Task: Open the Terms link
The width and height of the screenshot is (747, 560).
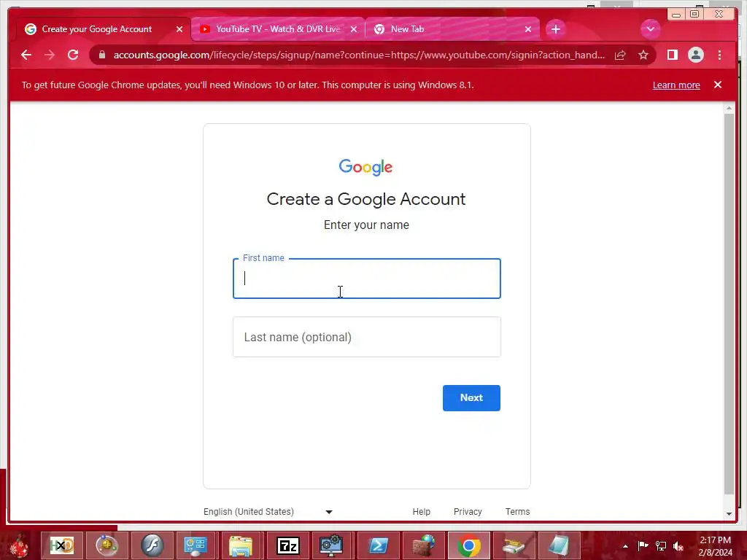Action: (x=517, y=511)
